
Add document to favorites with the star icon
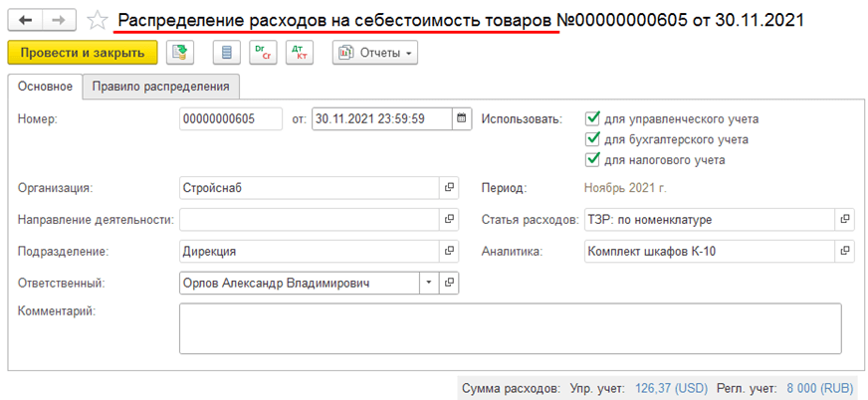pos(98,21)
